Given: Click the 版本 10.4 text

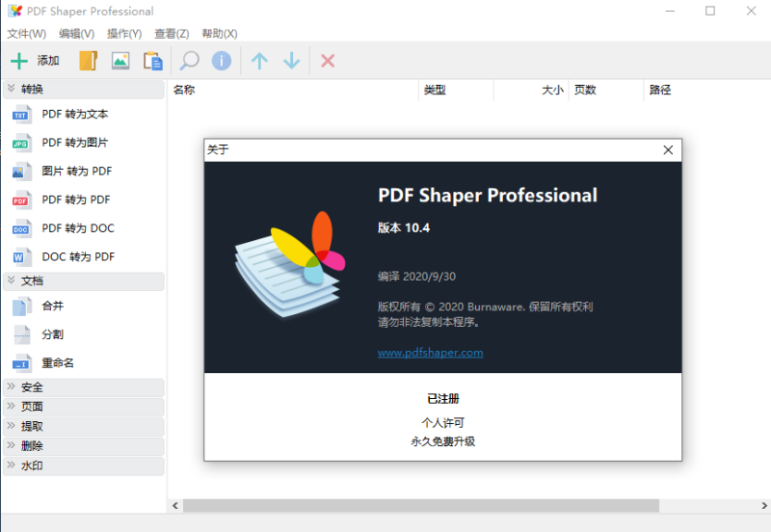Looking at the screenshot, I should [404, 227].
